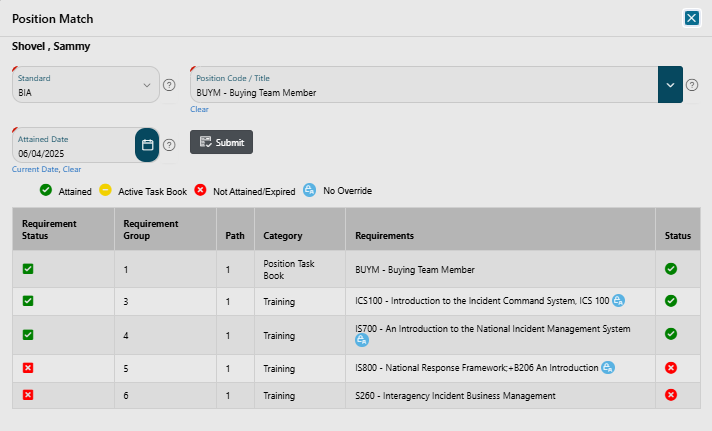The height and width of the screenshot is (431, 712).
Task: Click the Submit button
Action: pyautogui.click(x=221, y=142)
